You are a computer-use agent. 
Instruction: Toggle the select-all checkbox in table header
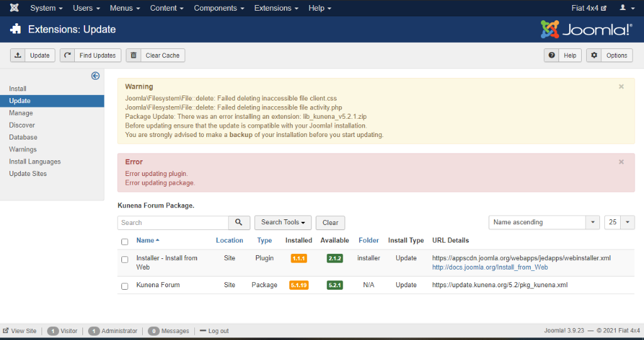tap(125, 242)
